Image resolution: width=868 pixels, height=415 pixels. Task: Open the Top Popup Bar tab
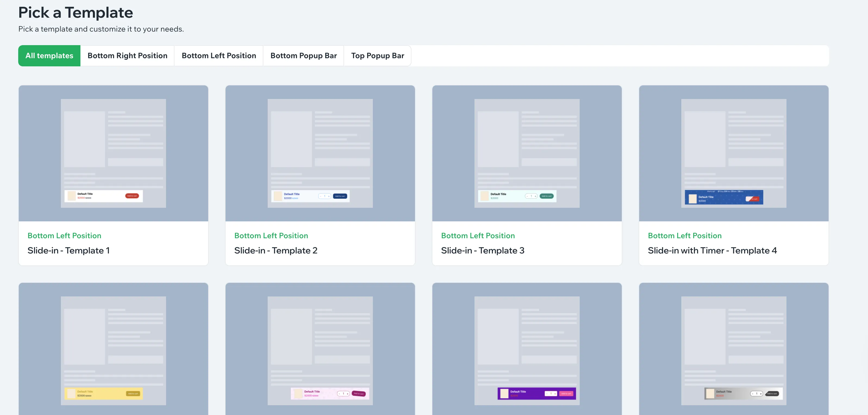point(377,56)
